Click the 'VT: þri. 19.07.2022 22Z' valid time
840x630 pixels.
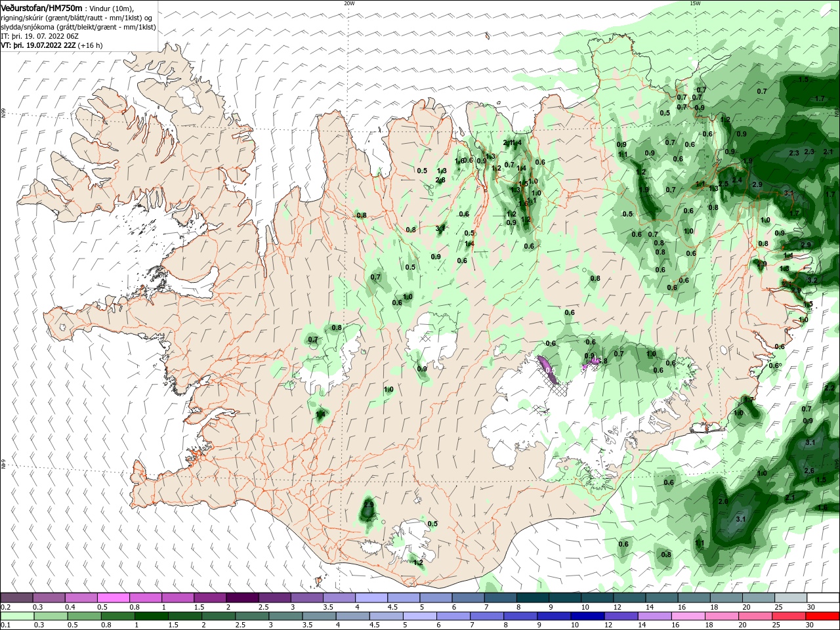(39, 45)
